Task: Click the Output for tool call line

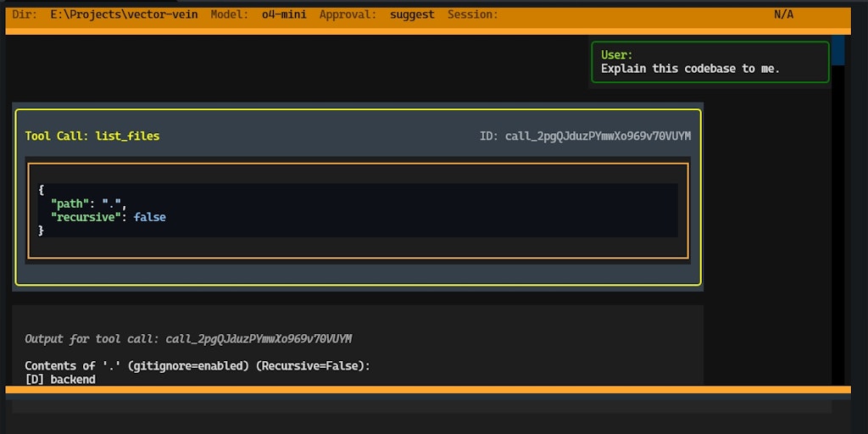Action: click(x=188, y=339)
